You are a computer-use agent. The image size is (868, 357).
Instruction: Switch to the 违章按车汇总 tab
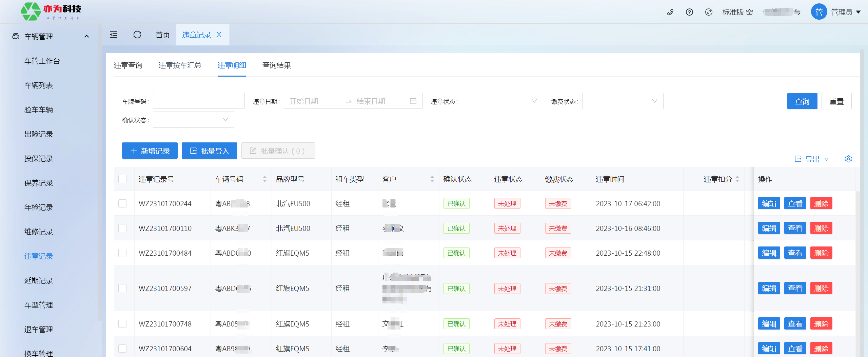point(180,65)
